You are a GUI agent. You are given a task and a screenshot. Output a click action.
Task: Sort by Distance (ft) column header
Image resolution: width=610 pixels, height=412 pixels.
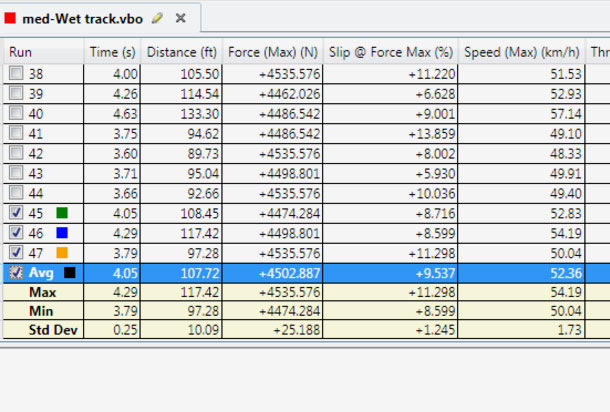coord(182,51)
